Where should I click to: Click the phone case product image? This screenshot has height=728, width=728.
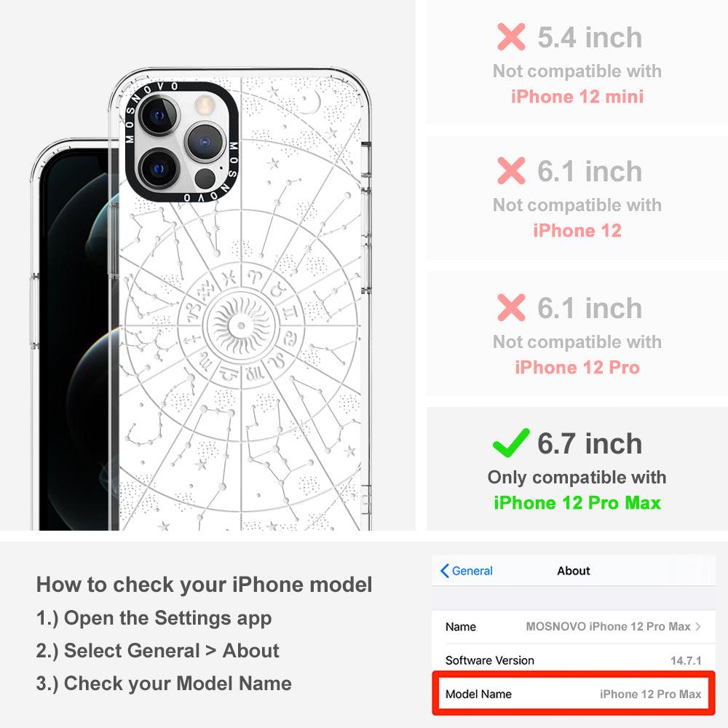[202, 299]
